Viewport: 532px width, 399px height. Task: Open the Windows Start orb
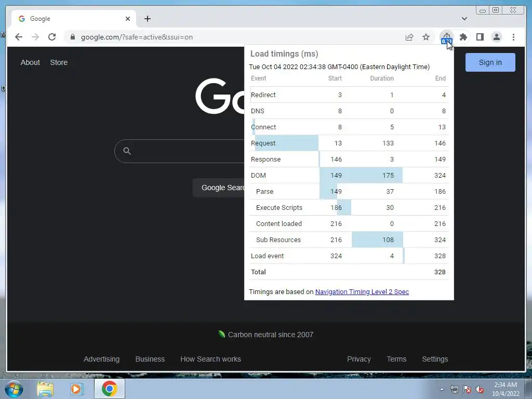tap(14, 389)
